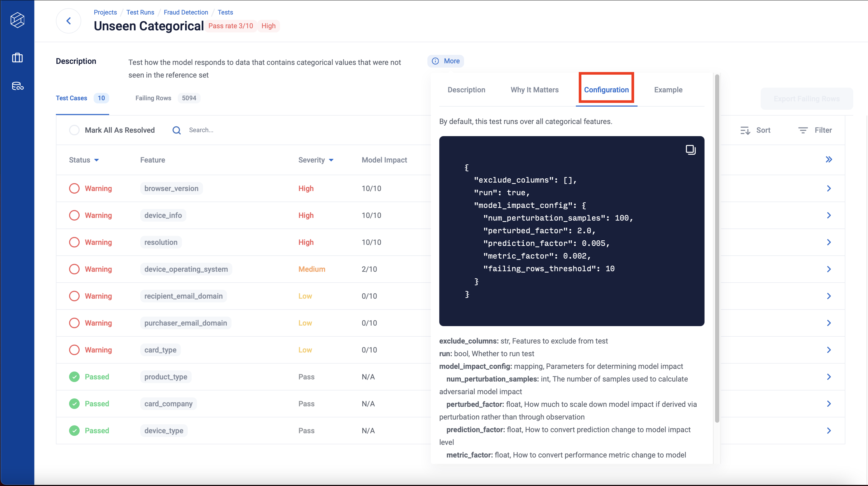The image size is (868, 486).
Task: Open card_company row details chevron
Action: click(x=829, y=404)
